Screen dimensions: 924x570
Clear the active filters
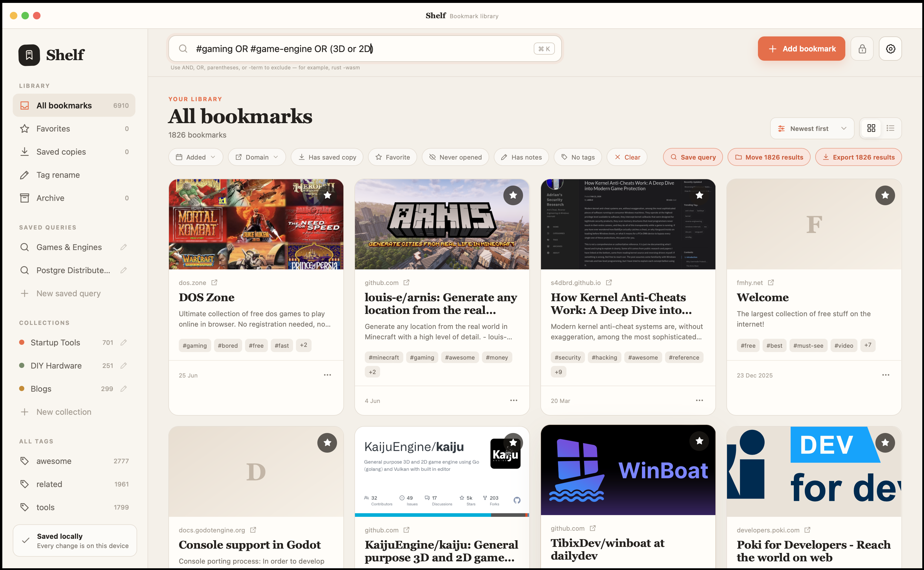(627, 157)
